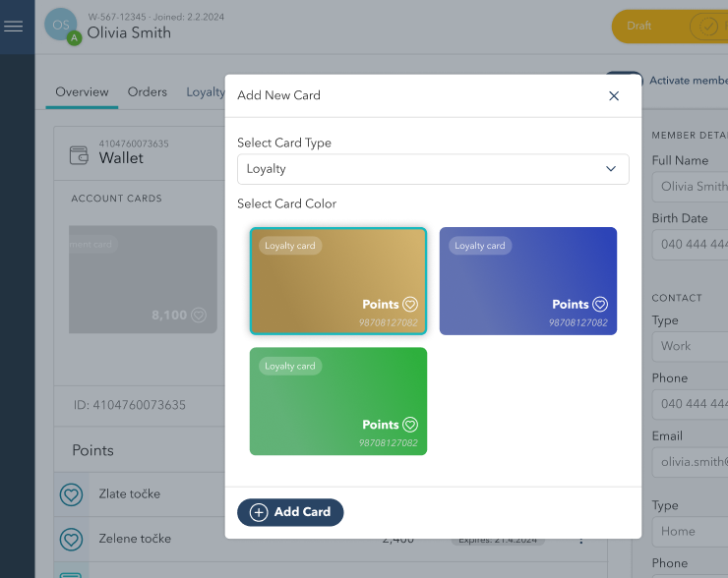728x578 pixels.
Task: Switch to the Orders tab
Action: pyautogui.click(x=148, y=91)
